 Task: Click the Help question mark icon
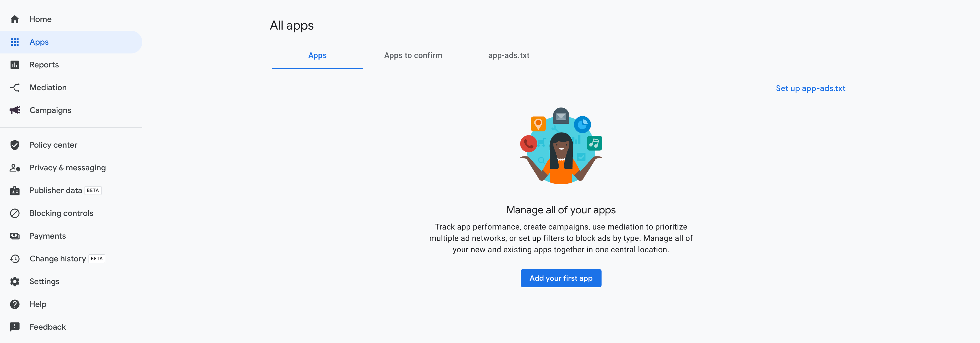tap(15, 304)
